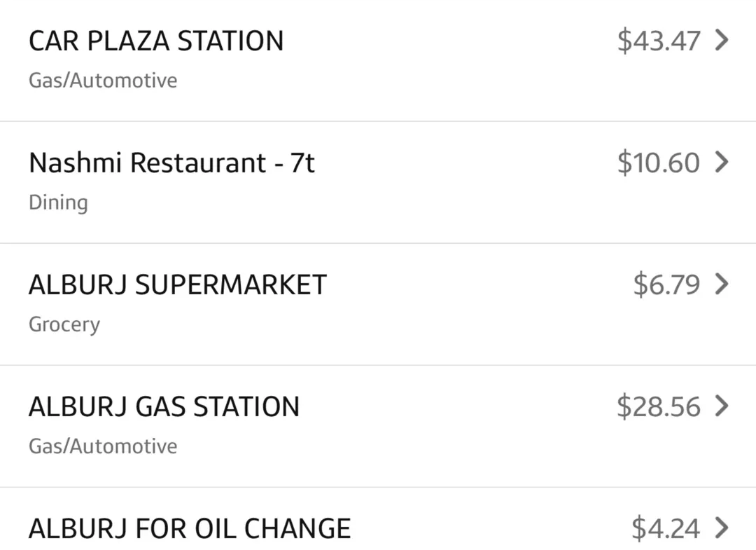The image size is (756, 550).
Task: Tap chevron next to $4.24 amount
Action: [x=721, y=528]
